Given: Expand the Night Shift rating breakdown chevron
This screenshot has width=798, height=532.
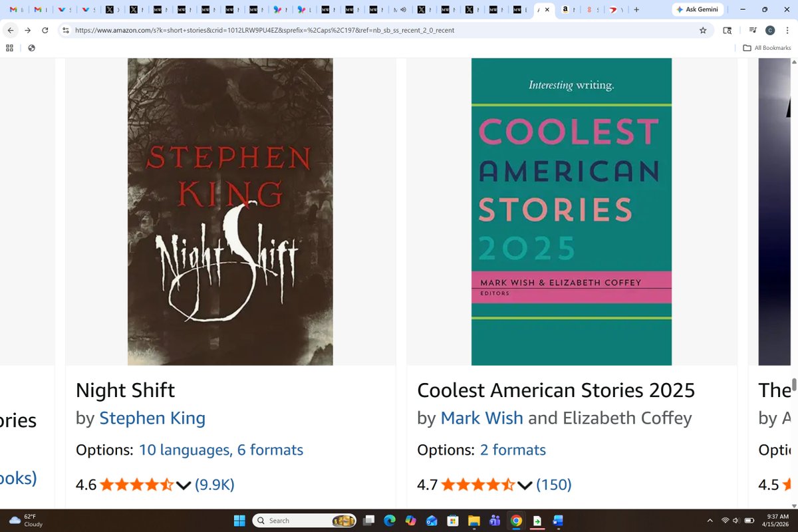Looking at the screenshot, I should [x=184, y=485].
